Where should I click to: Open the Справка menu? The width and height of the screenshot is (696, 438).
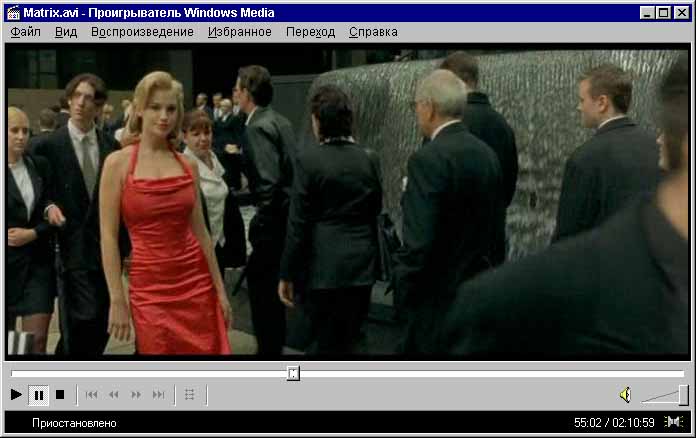click(x=373, y=32)
